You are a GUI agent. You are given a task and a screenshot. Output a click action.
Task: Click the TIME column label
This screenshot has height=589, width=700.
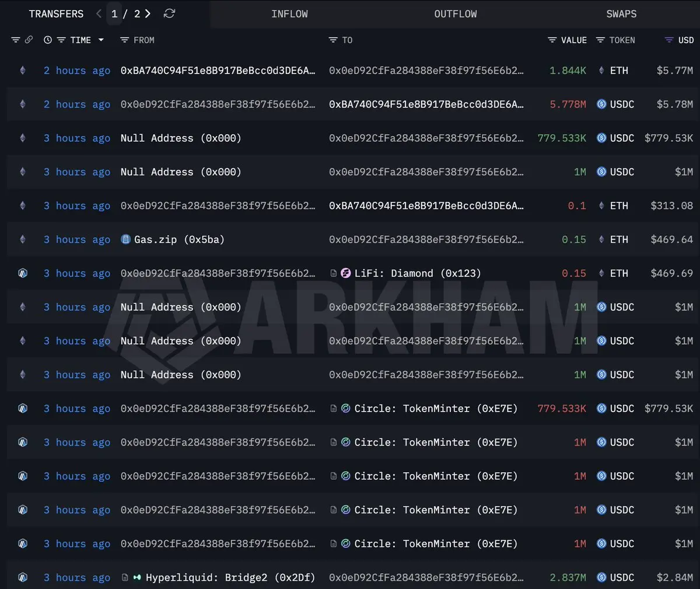(x=80, y=40)
